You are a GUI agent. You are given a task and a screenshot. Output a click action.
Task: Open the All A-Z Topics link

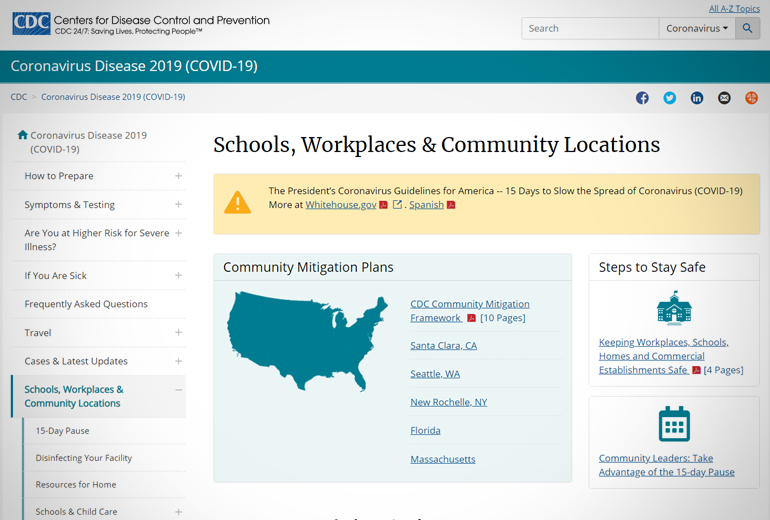tap(734, 8)
